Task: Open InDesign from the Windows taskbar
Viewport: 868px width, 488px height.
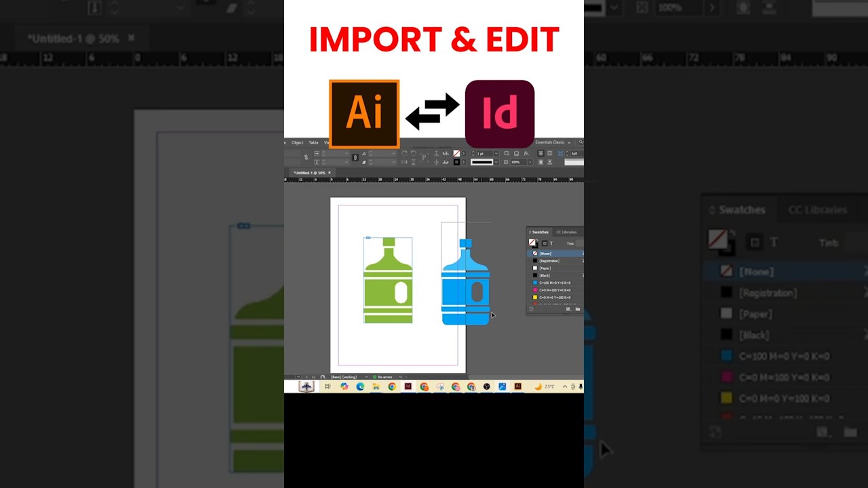Action: 408,386
